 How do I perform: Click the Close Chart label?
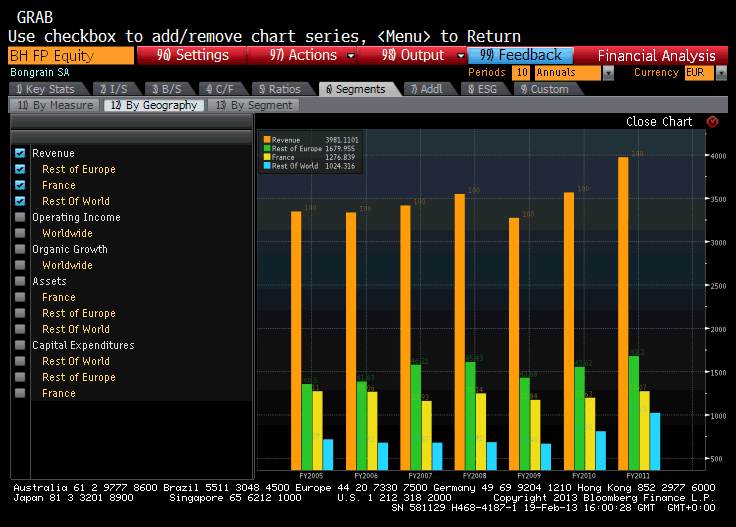point(659,122)
